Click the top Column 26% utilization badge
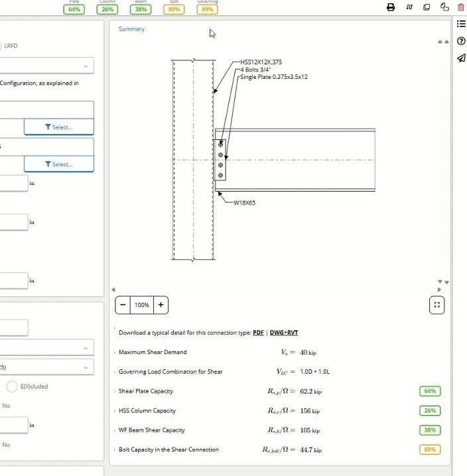 107,9
